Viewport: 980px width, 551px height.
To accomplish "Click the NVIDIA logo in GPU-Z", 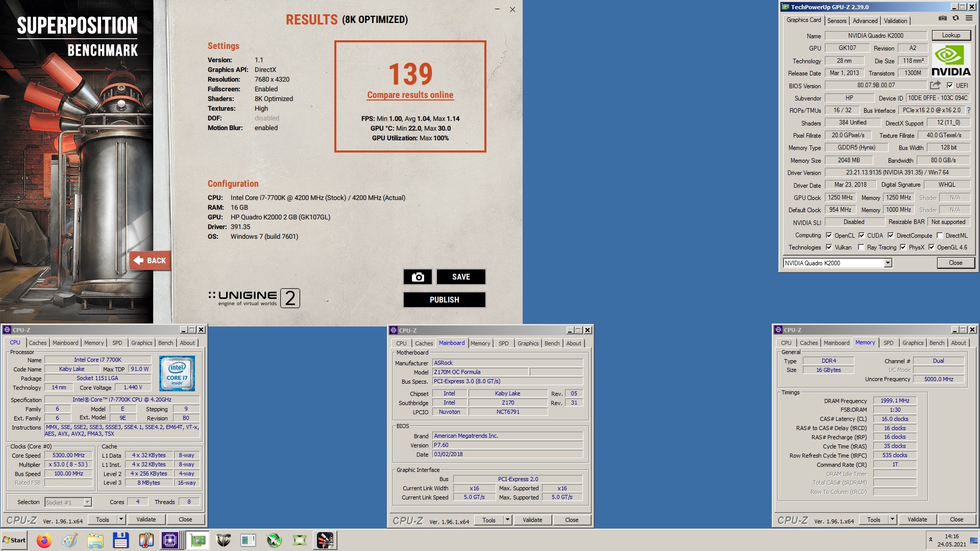I will tap(951, 60).
